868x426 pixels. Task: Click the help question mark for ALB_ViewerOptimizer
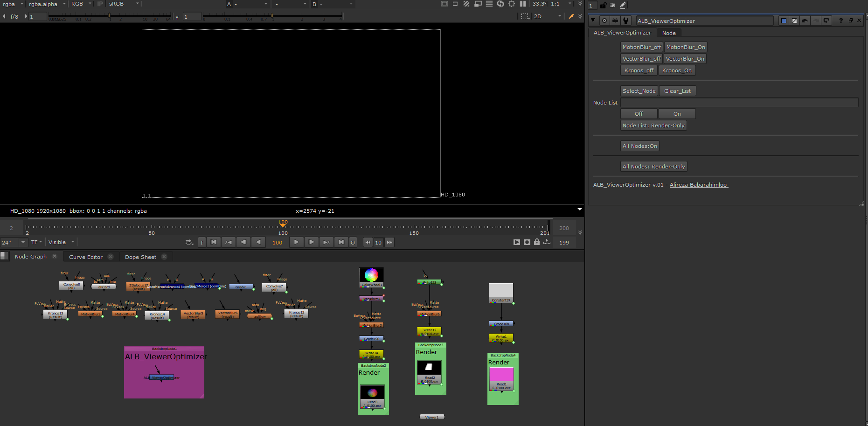(x=840, y=21)
